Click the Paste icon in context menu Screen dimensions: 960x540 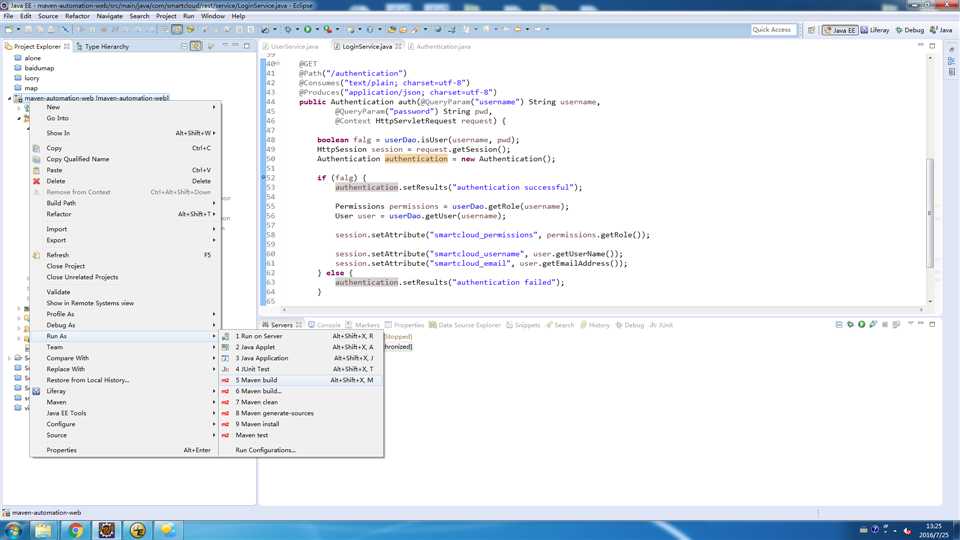coord(36,170)
